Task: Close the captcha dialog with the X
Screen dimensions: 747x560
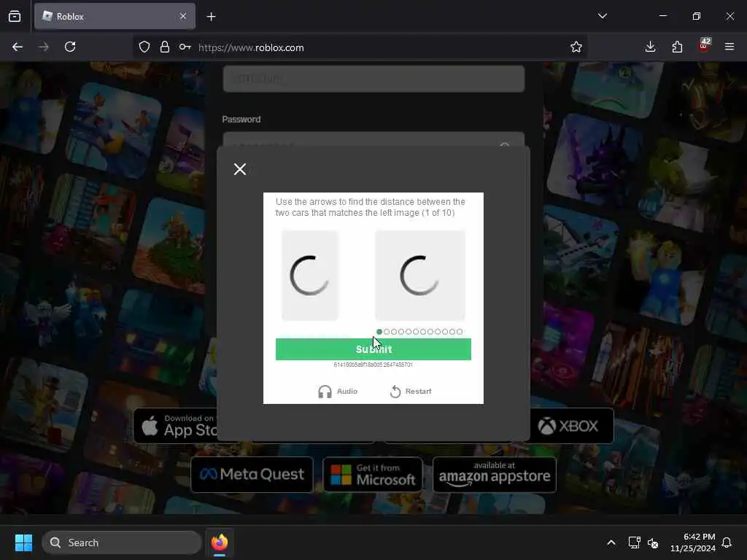Action: pos(239,169)
